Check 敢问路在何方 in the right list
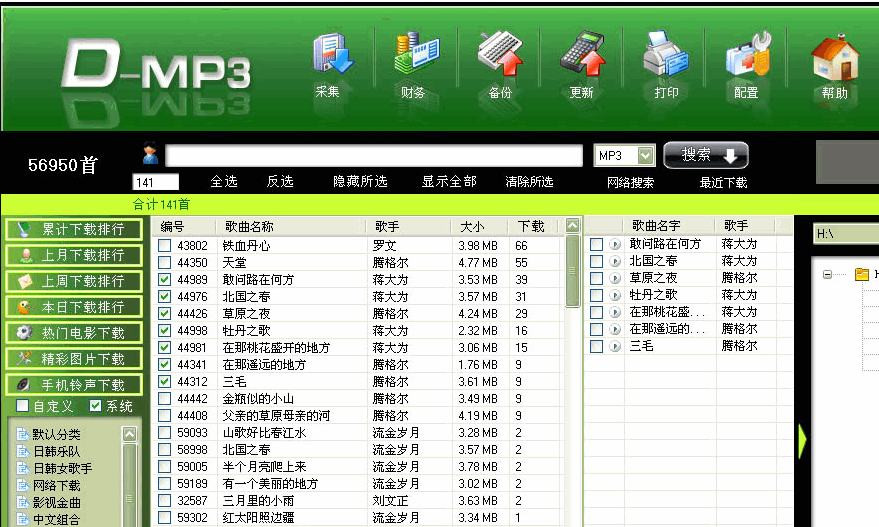 596,244
